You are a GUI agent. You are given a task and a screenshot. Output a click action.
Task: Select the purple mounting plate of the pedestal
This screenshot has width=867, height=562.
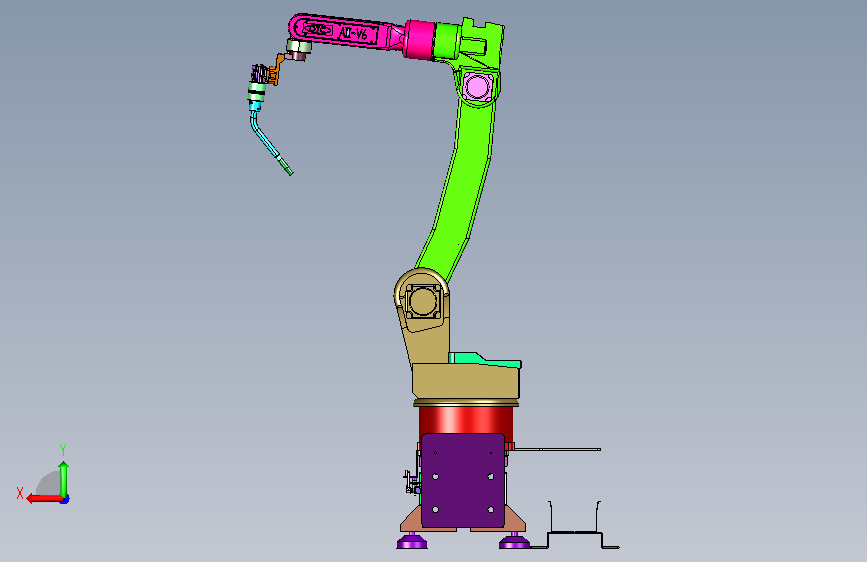(x=463, y=480)
